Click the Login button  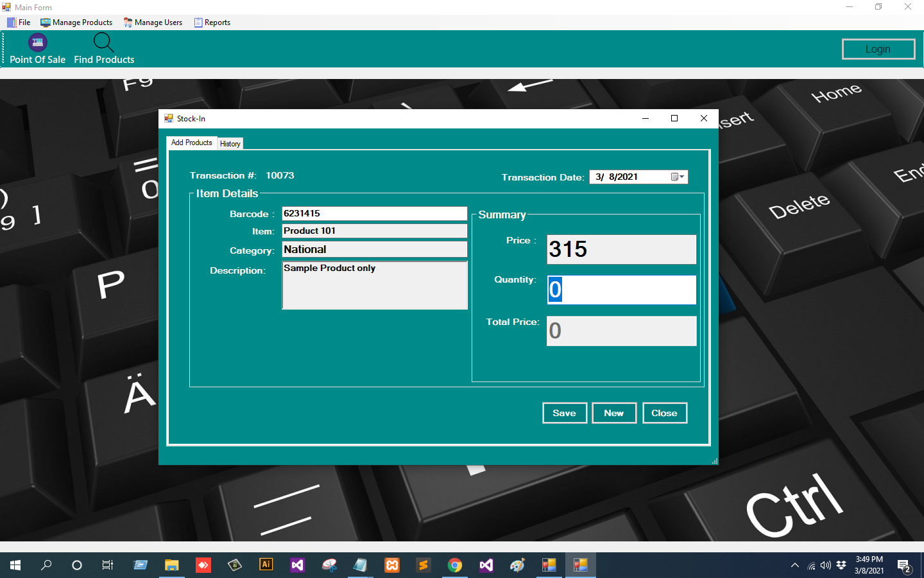click(x=878, y=49)
